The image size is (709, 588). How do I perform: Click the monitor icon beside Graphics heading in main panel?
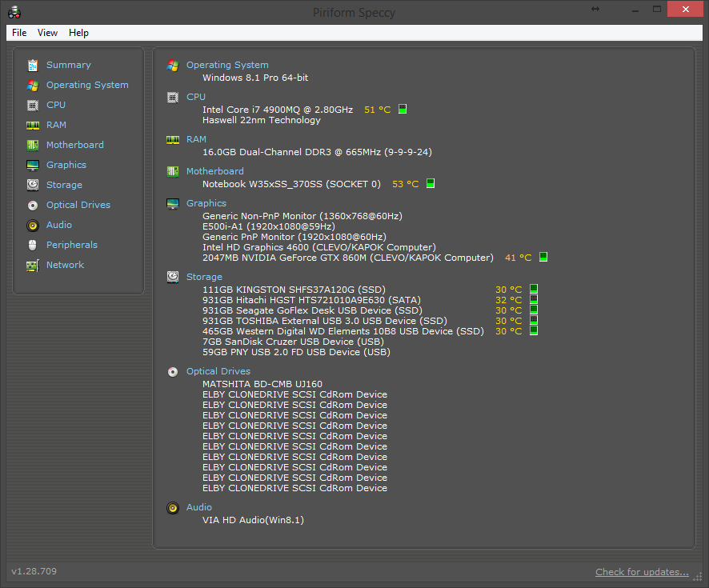(x=173, y=204)
